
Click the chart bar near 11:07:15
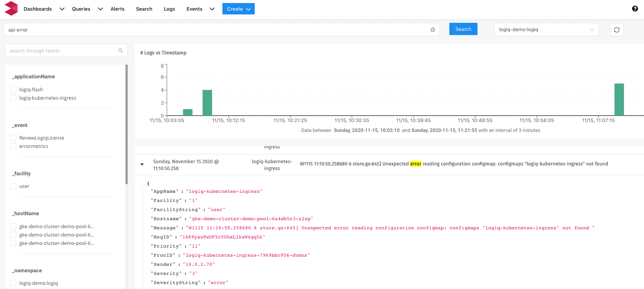(x=619, y=99)
